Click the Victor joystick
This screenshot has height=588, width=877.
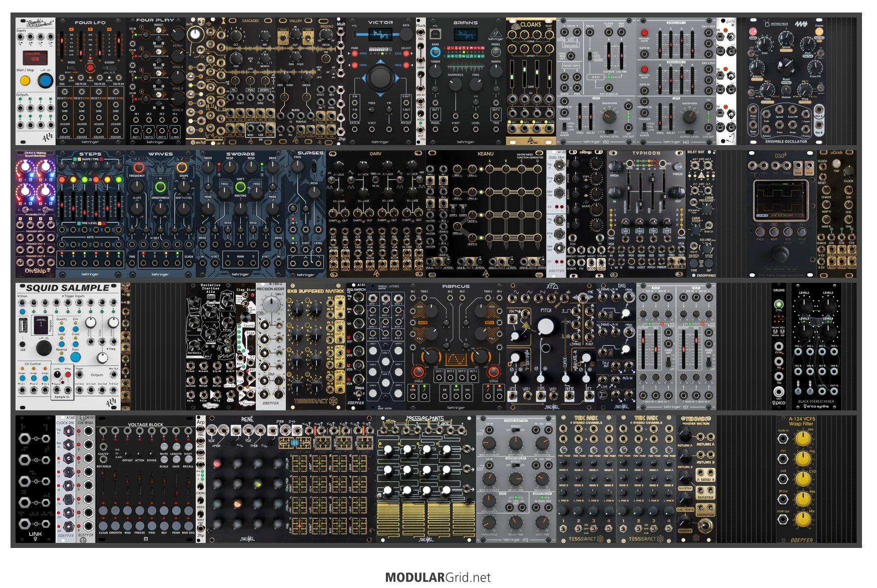point(380,78)
